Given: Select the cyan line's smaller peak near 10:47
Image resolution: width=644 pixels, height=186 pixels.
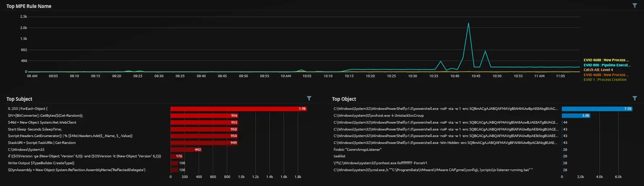Looking at the screenshot, I should tap(485, 51).
